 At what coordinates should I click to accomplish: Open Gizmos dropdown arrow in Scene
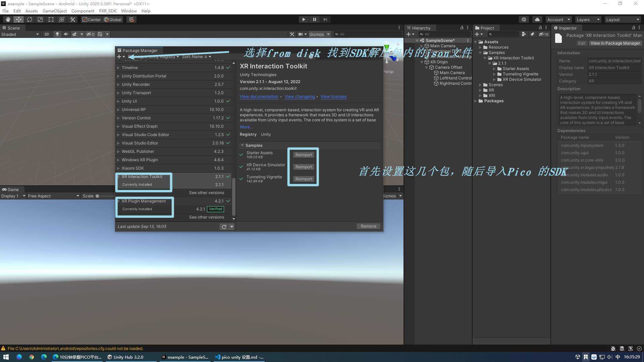coord(328,34)
